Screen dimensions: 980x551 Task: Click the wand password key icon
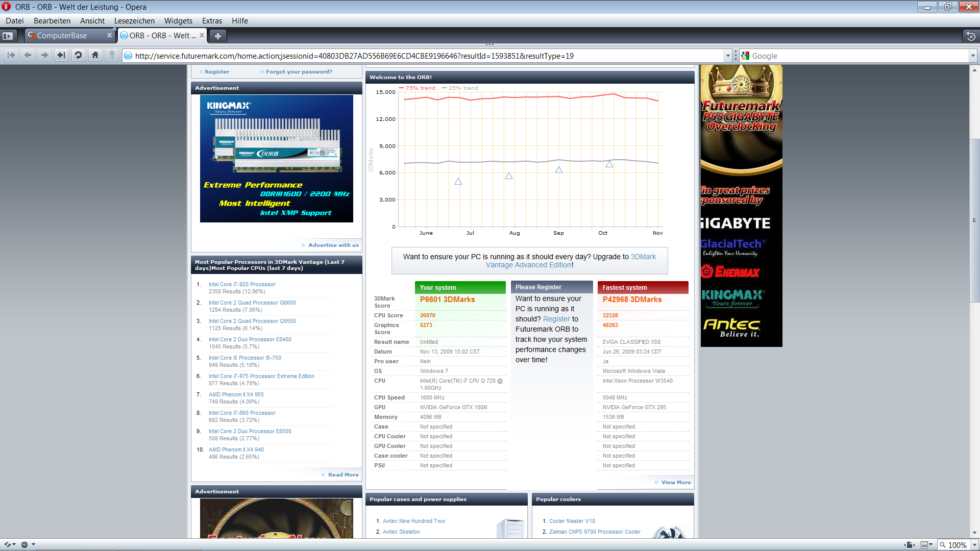112,56
